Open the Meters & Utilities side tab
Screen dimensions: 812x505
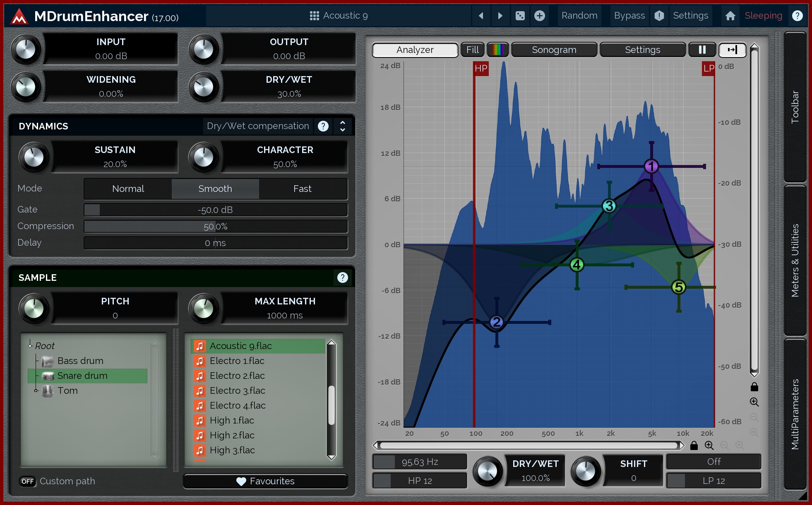[795, 261]
